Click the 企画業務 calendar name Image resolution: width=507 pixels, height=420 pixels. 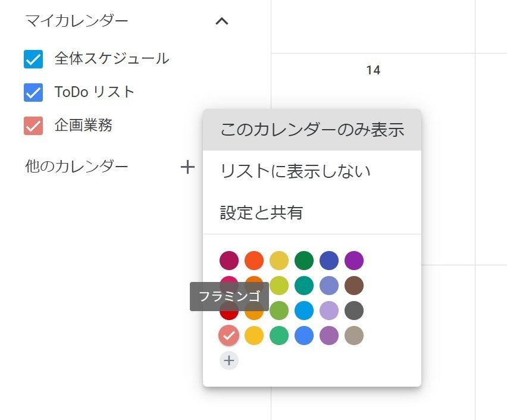pos(83,126)
